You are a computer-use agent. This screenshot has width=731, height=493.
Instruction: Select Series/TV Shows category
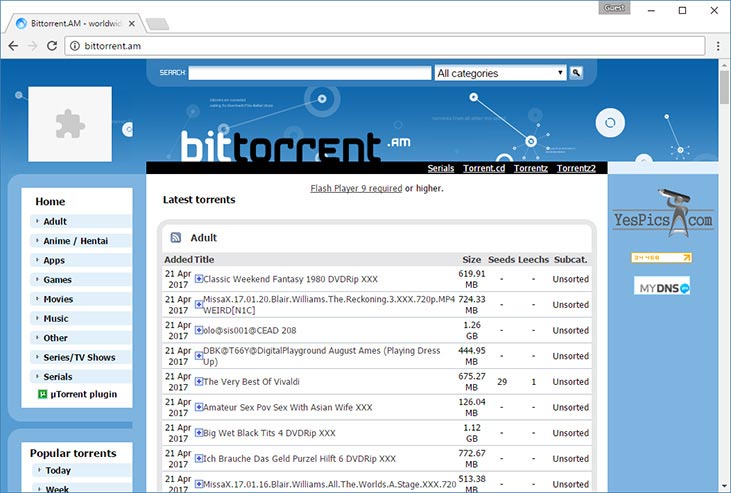coord(79,358)
